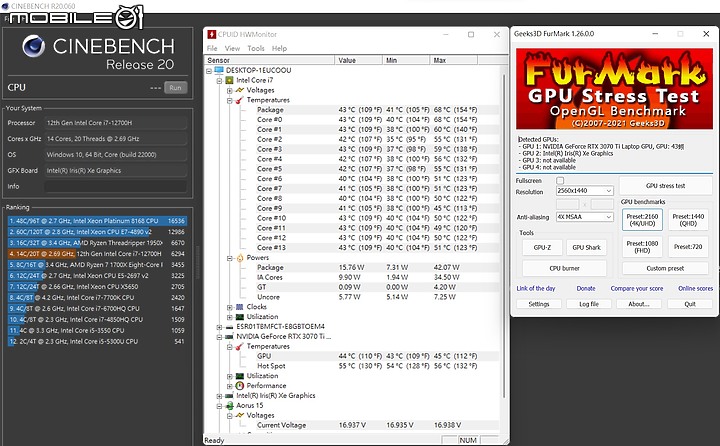Click the Quit button in FurMark

[x=690, y=304]
